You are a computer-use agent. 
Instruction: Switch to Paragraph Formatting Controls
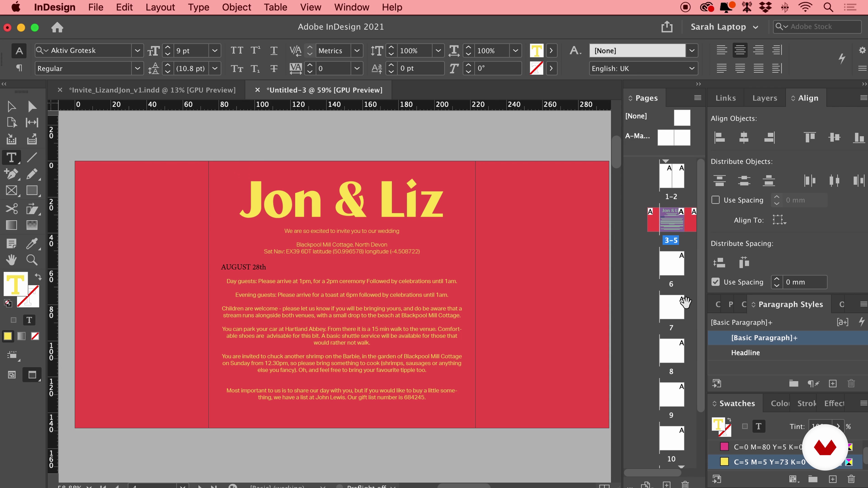(x=19, y=68)
